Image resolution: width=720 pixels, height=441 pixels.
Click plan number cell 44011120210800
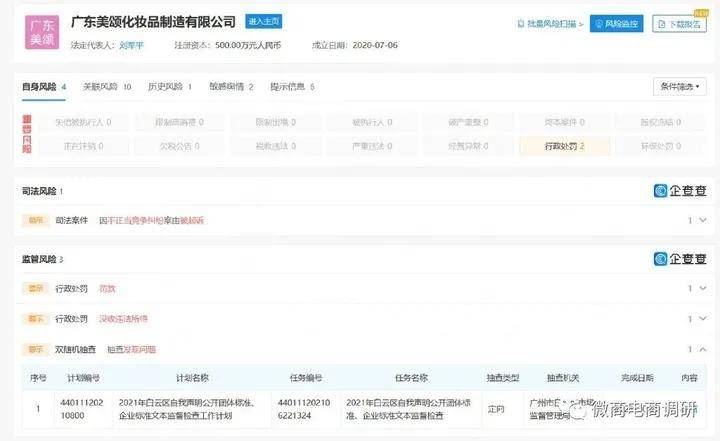click(x=82, y=409)
